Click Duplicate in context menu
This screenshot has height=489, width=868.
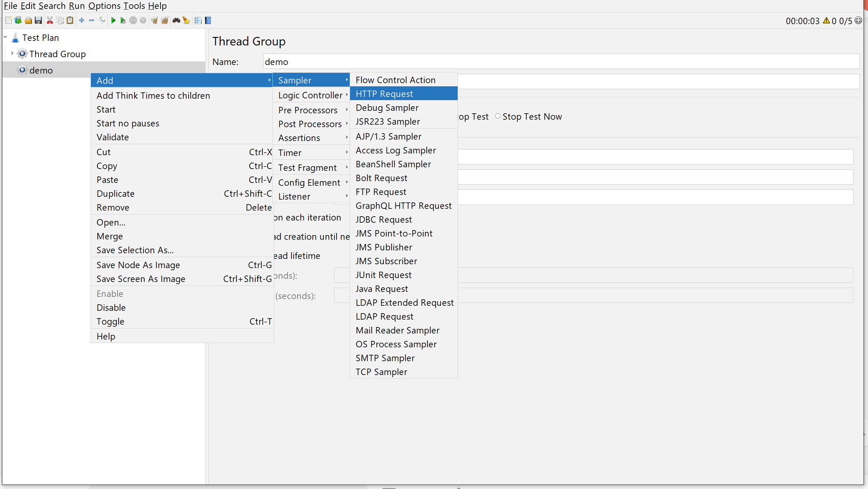point(182,194)
